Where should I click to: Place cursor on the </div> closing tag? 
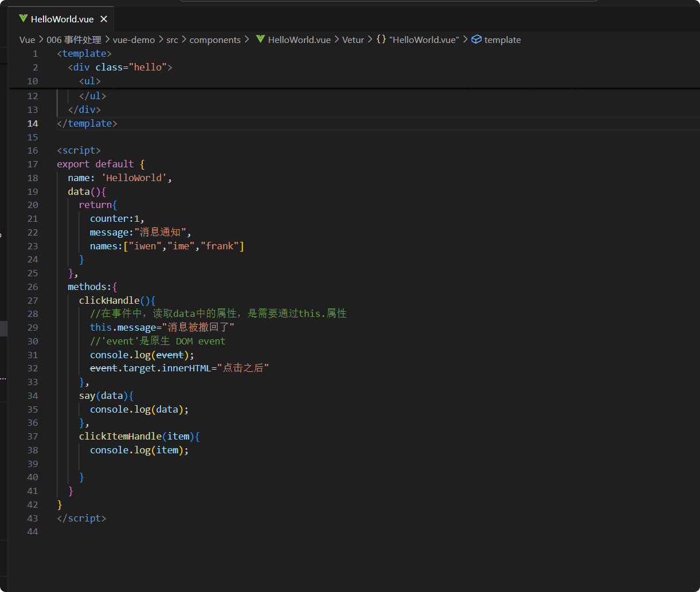84,109
